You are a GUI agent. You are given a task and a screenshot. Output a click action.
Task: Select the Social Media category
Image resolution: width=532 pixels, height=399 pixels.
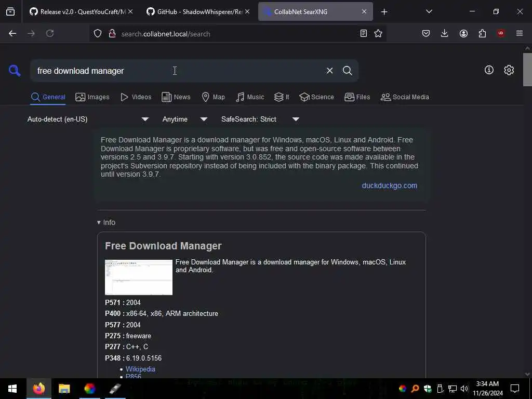pyautogui.click(x=405, y=97)
